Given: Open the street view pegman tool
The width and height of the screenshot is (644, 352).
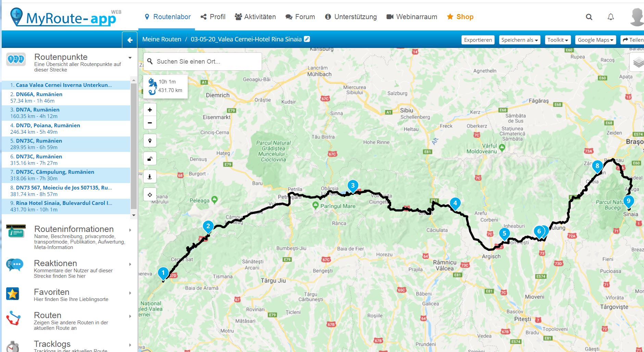Looking at the screenshot, I should pyautogui.click(x=150, y=177).
